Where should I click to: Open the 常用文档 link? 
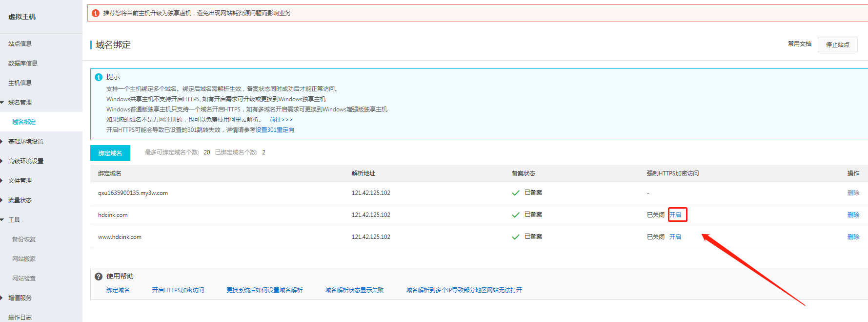pyautogui.click(x=800, y=44)
